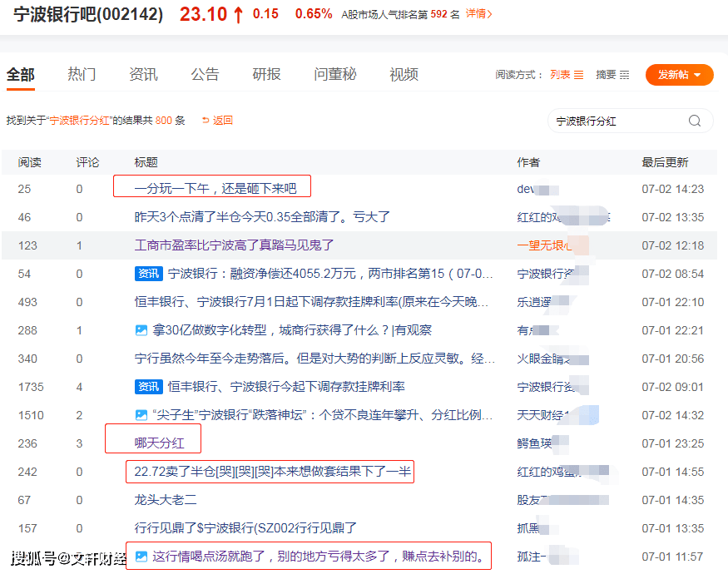Click the magnifier icon in the search box
728x574 pixels.
point(695,121)
